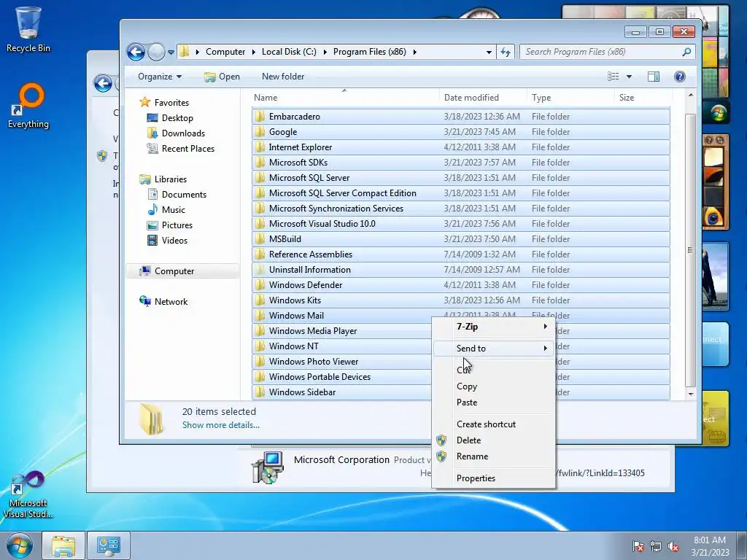
Task: Expand the Computer breadcrumb arrow in address bar
Action: pyautogui.click(x=254, y=52)
